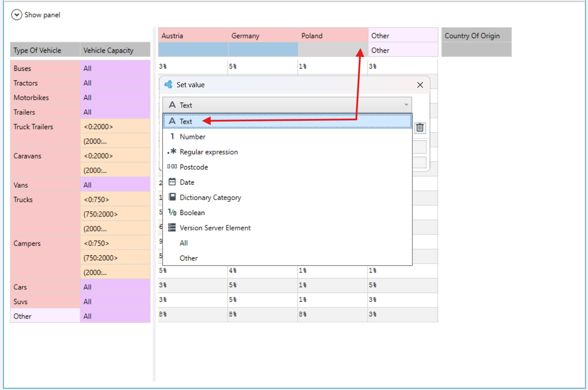Click the Other vehicle type row
Viewport: 588px width, 390px height.
(x=45, y=316)
